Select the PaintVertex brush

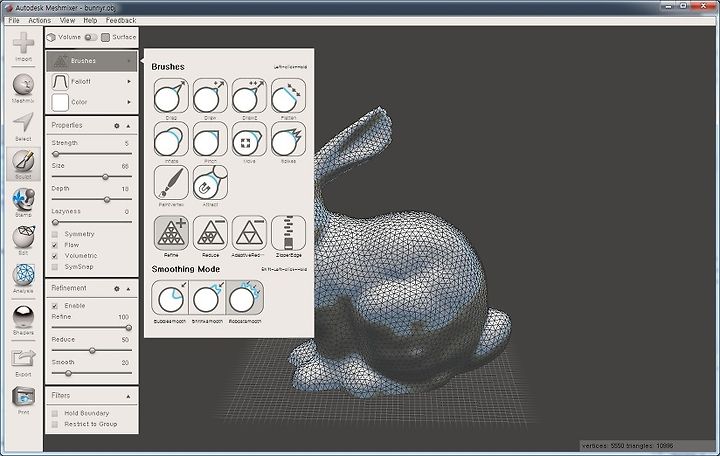point(171,183)
